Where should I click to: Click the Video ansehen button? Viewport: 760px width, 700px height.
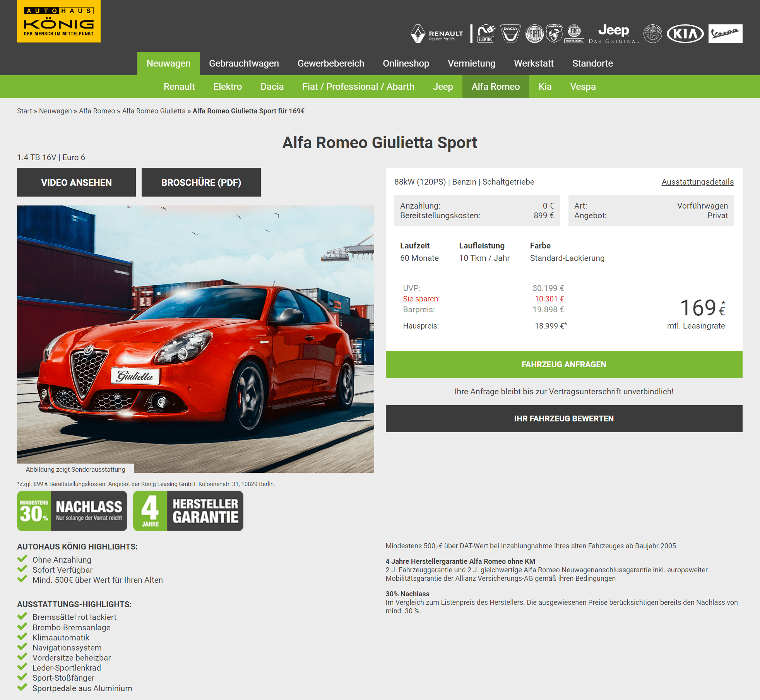76,182
